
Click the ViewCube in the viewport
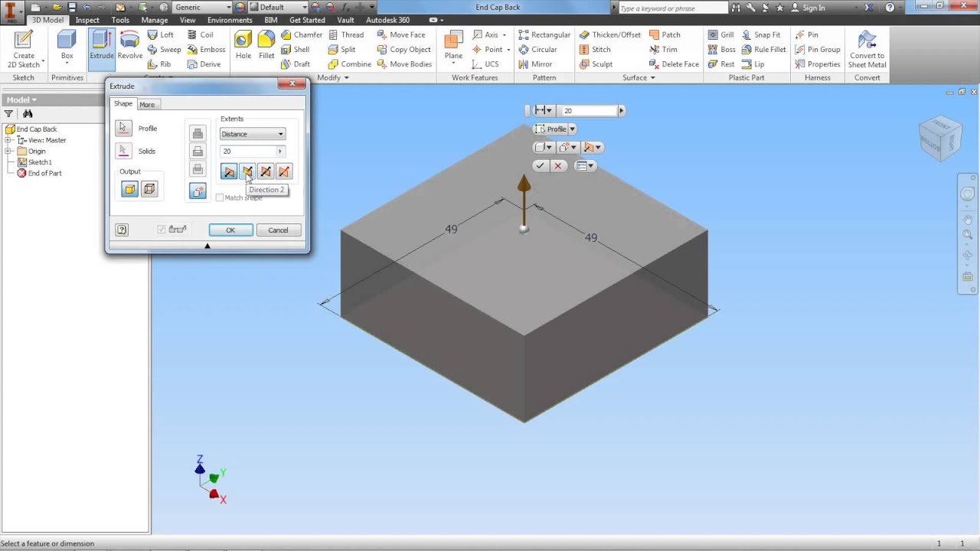(940, 139)
